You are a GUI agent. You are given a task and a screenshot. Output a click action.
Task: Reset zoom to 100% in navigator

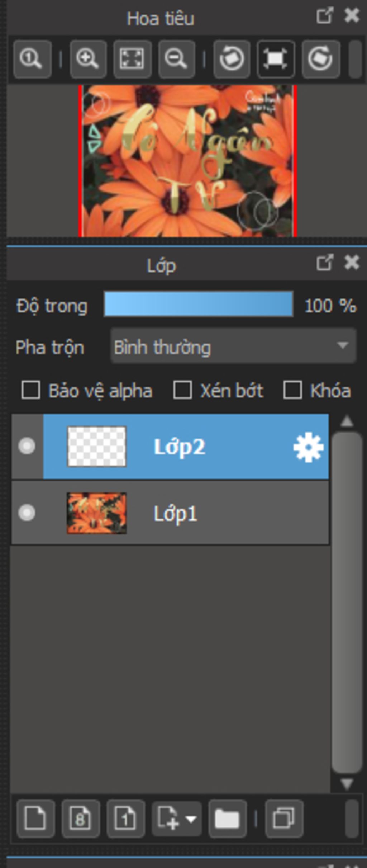(32, 59)
